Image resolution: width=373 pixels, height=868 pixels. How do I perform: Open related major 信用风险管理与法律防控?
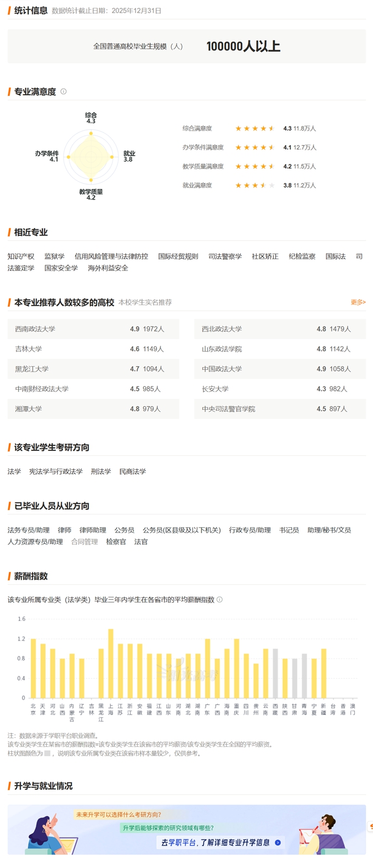pos(111,256)
